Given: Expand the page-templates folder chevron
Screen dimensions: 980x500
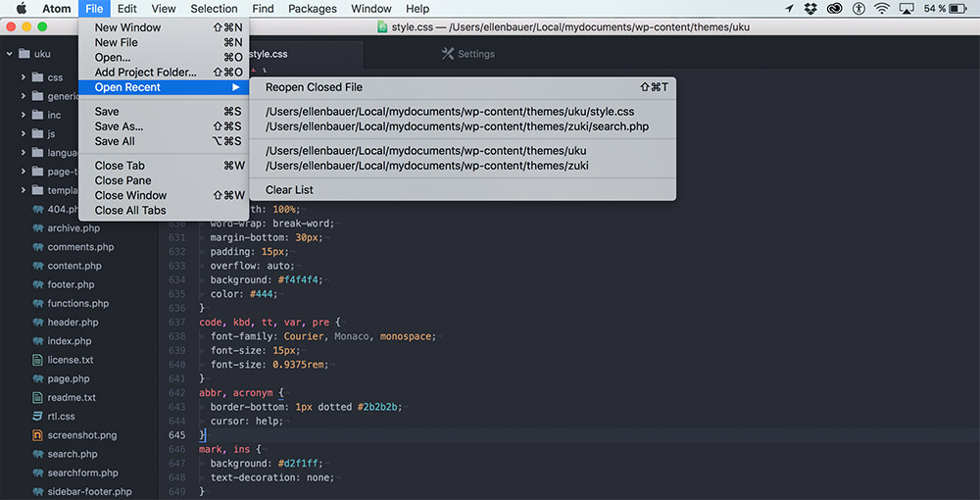Looking at the screenshot, I should click(24, 172).
